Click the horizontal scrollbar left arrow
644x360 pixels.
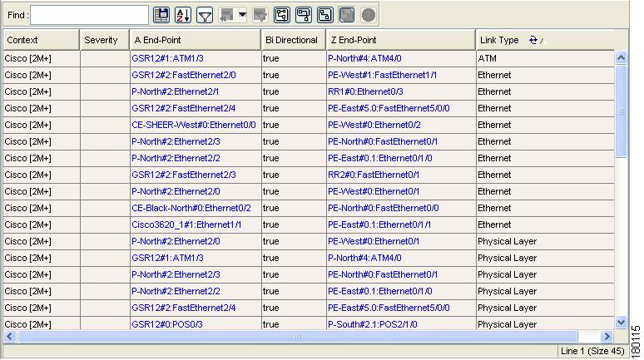[x=10, y=337]
